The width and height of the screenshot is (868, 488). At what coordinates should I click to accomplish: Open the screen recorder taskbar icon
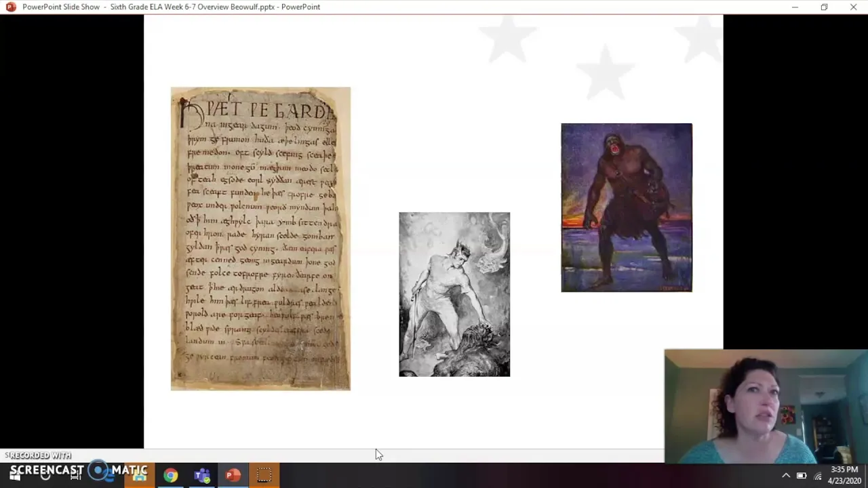pos(264,476)
